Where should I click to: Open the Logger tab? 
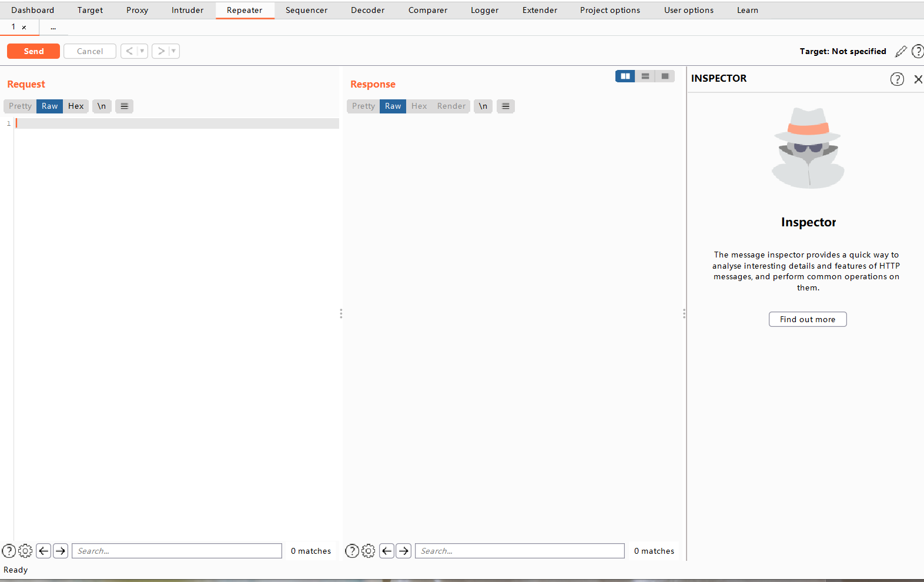484,10
